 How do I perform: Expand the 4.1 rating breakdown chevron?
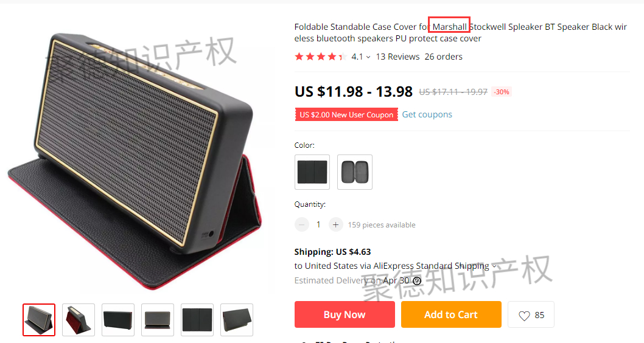coord(368,57)
